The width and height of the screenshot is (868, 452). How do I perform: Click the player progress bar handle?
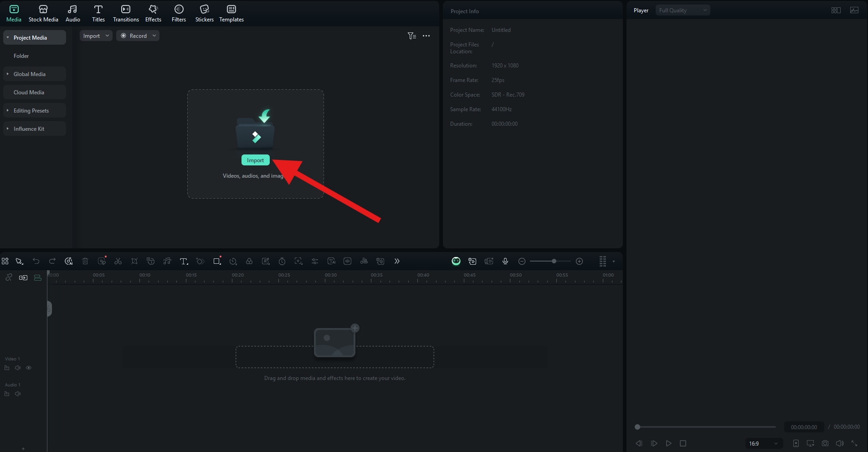click(637, 427)
